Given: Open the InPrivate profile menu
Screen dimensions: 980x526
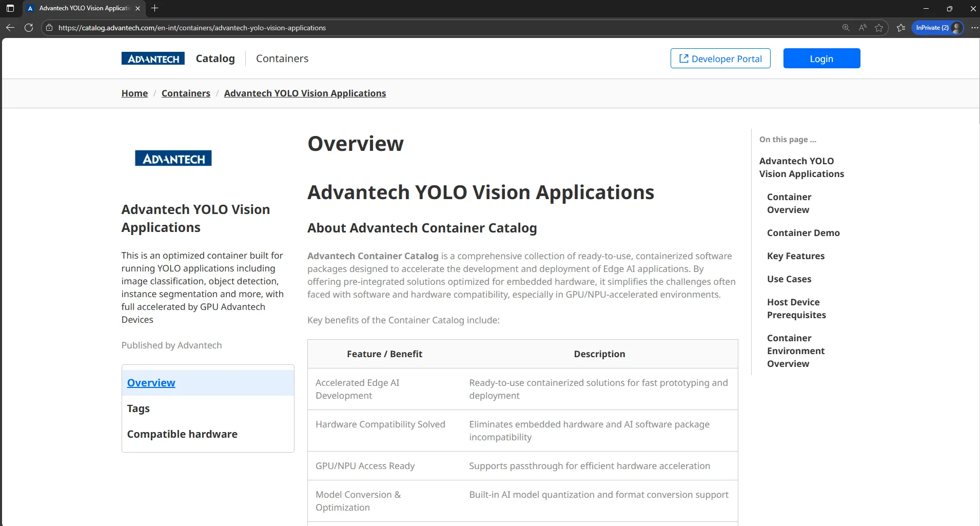Looking at the screenshot, I should (x=937, y=28).
